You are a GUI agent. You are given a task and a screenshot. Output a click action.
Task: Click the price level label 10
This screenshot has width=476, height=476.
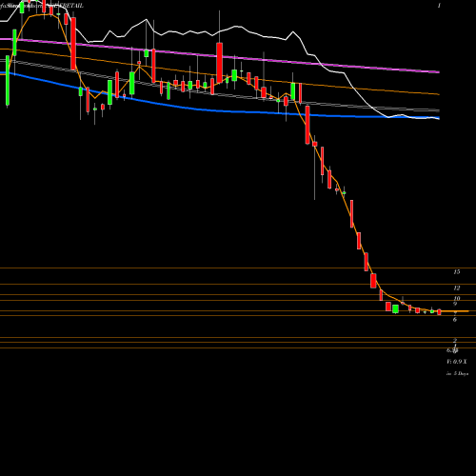(x=457, y=298)
